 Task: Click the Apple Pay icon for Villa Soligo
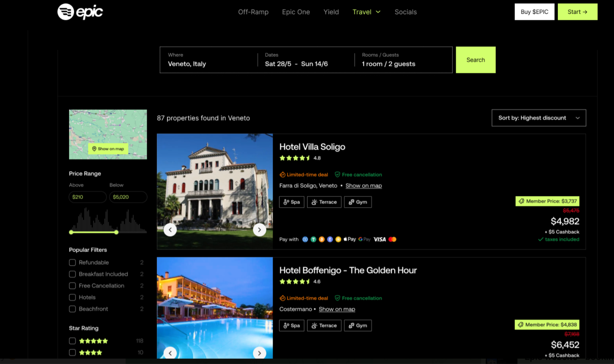point(350,239)
